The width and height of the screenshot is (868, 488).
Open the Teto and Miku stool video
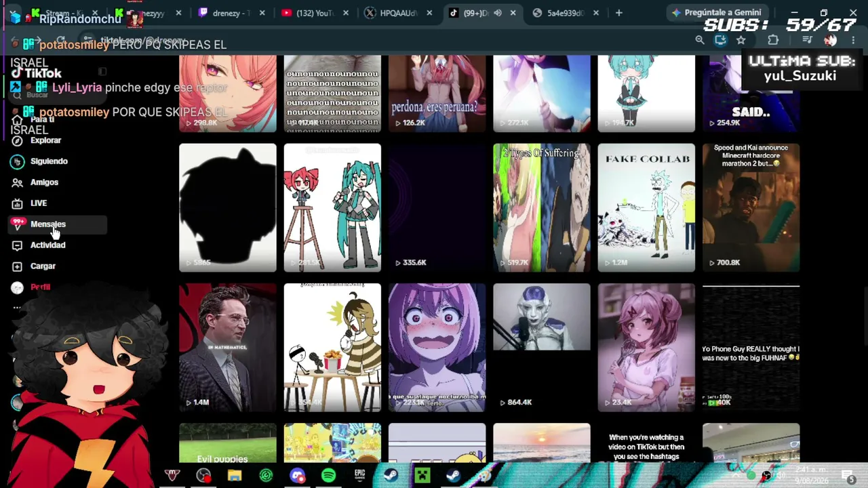332,207
